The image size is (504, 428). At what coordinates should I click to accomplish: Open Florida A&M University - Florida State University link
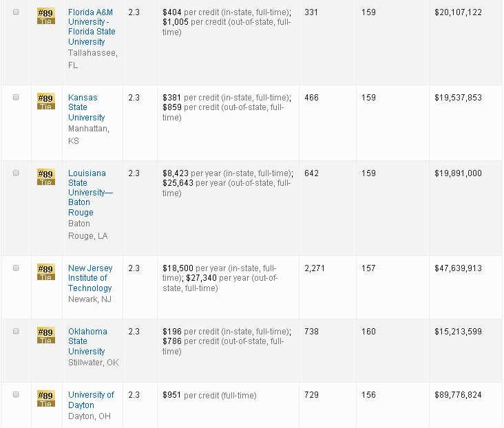[91, 27]
